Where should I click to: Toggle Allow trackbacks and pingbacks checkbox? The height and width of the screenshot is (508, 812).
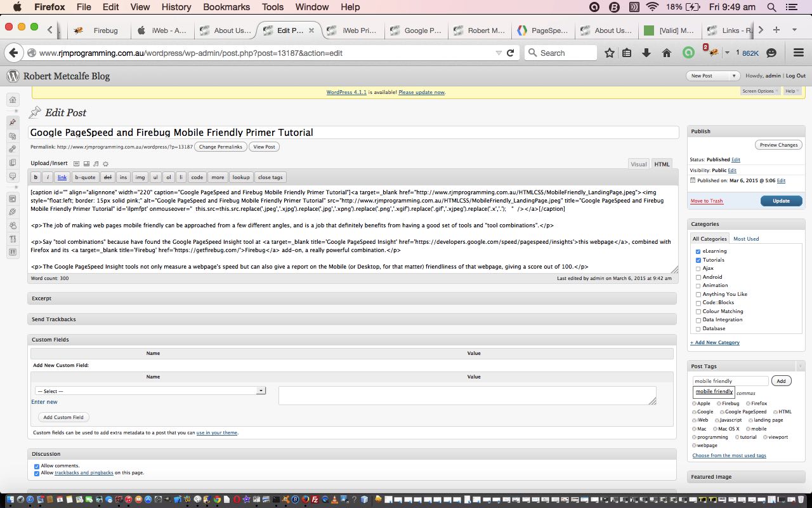pyautogui.click(x=36, y=473)
